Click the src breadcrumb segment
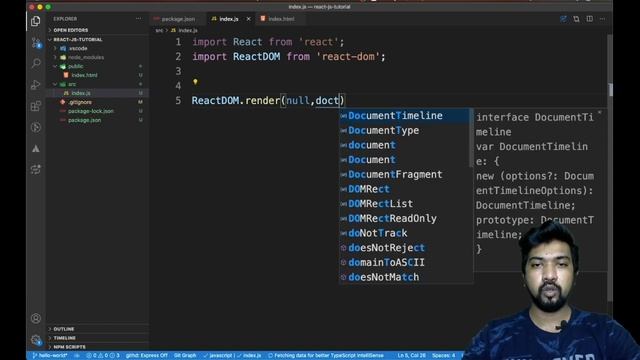 click(159, 31)
